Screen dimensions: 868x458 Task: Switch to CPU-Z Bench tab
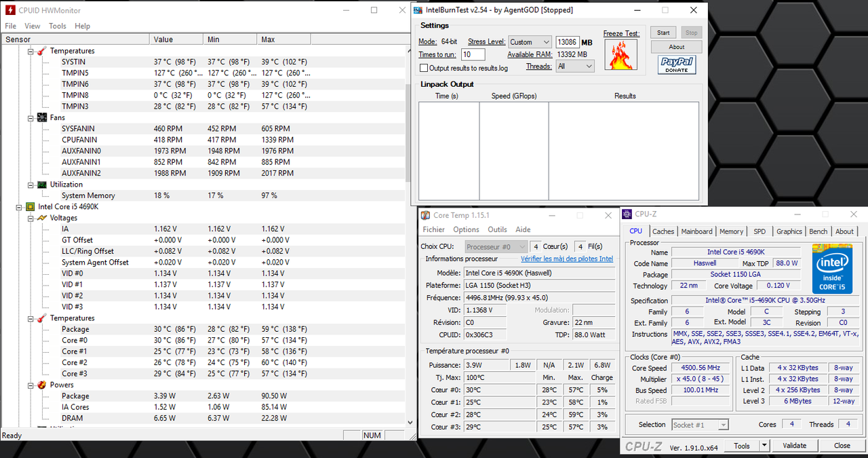click(x=818, y=231)
